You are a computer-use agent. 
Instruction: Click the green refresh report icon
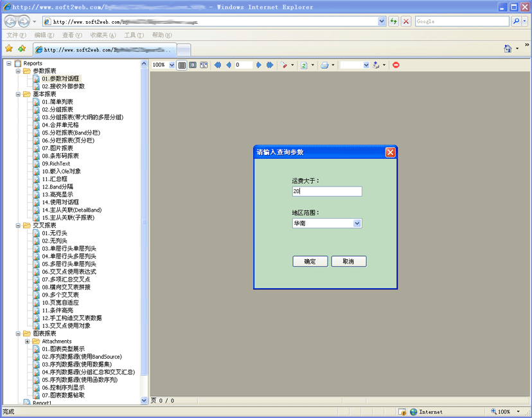(x=304, y=65)
